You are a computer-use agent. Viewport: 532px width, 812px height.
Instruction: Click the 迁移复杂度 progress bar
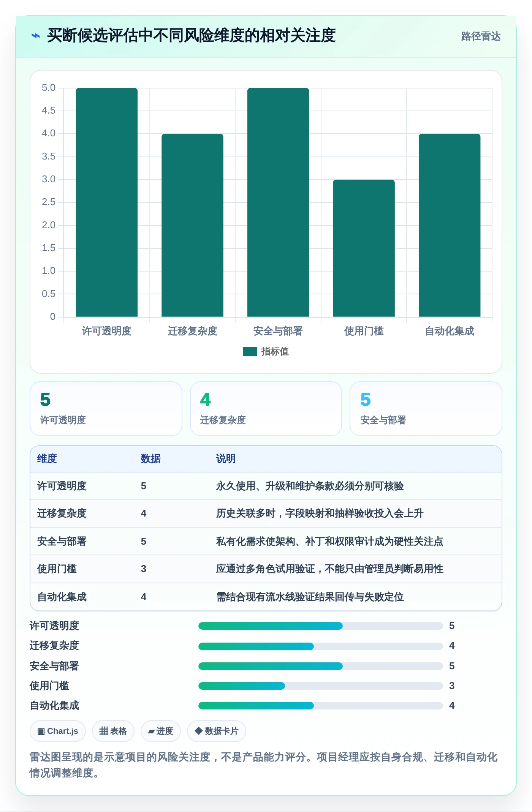[321, 646]
